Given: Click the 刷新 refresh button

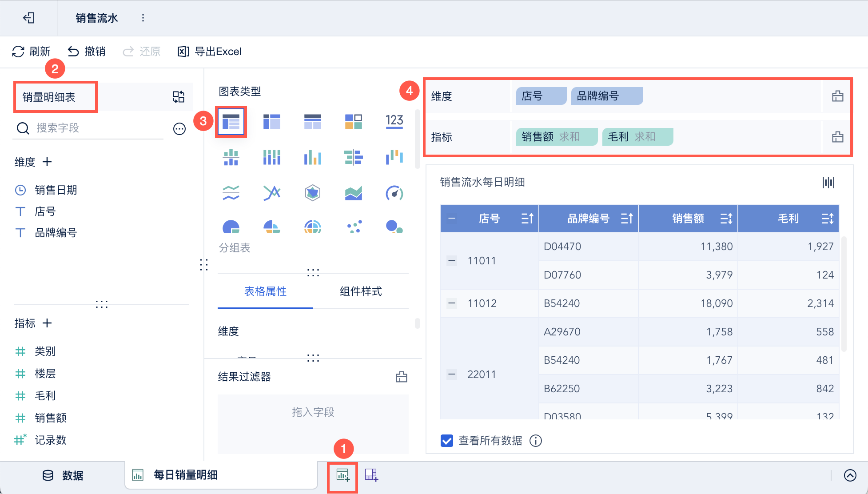Looking at the screenshot, I should coord(31,52).
